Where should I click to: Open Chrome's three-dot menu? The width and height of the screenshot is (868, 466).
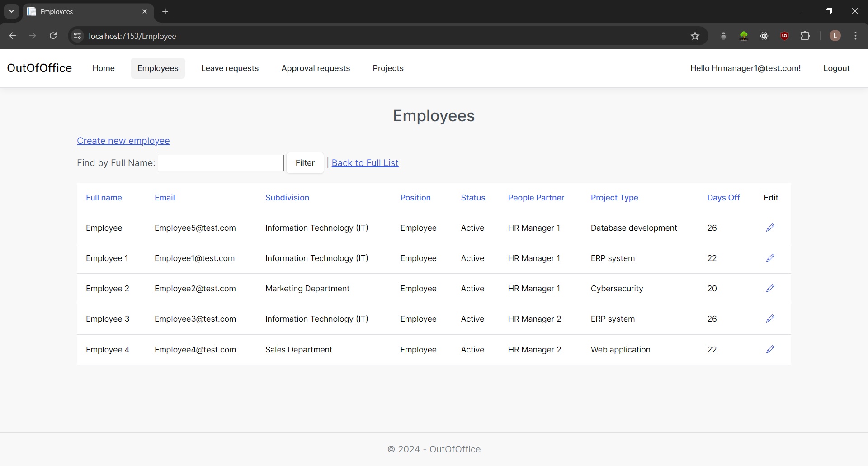click(x=855, y=36)
